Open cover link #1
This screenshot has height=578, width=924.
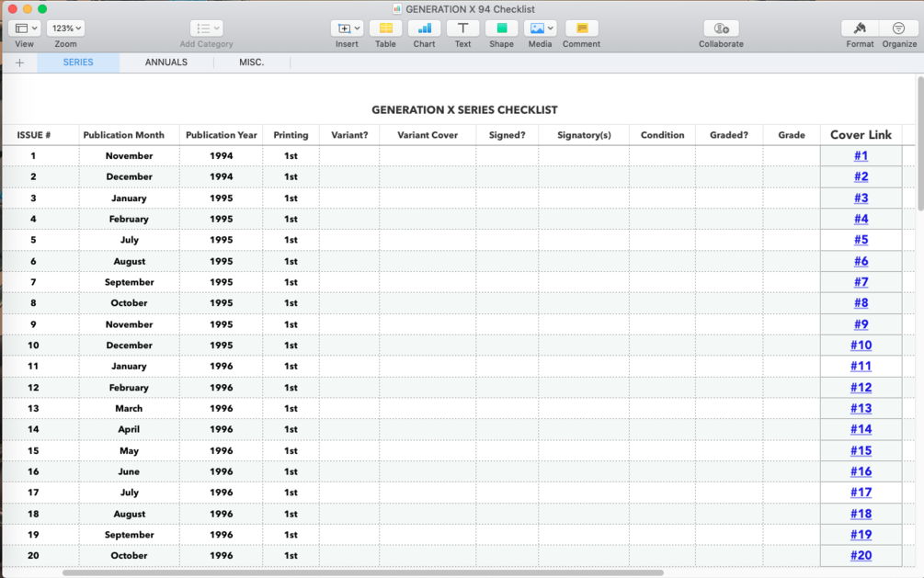(861, 155)
